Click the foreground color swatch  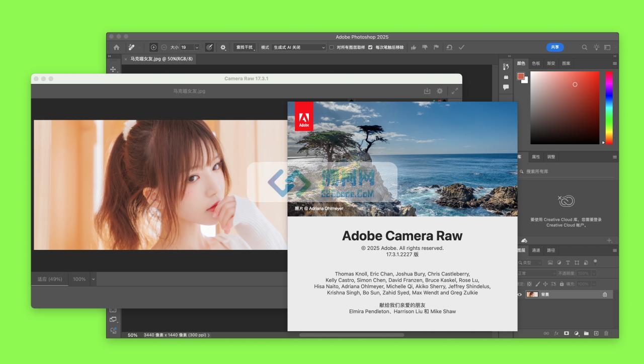click(521, 76)
